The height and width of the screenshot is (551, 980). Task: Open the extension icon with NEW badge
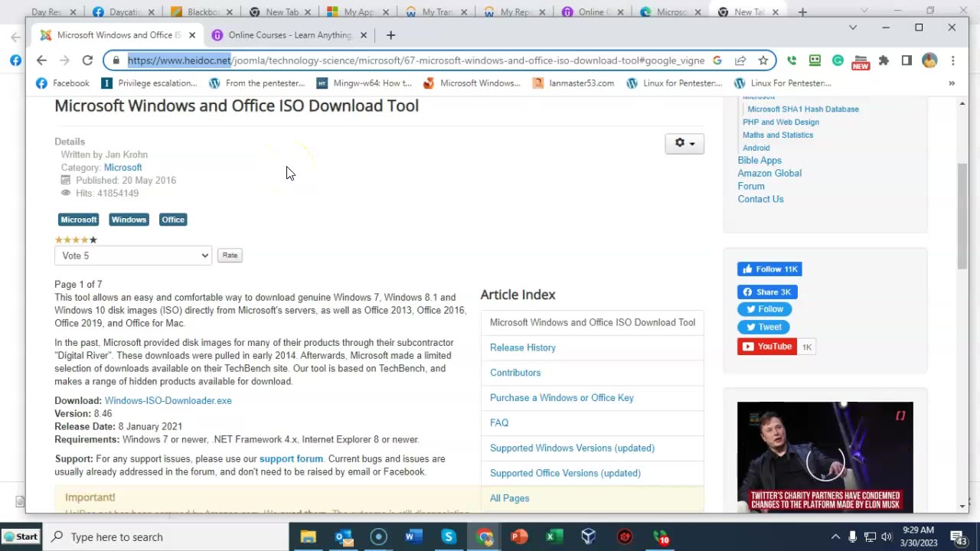[861, 61]
